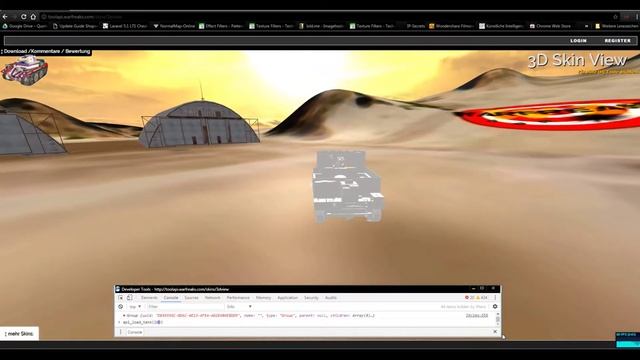Switch to the Audits tab in DevTools
640x360 pixels.
(x=331, y=298)
